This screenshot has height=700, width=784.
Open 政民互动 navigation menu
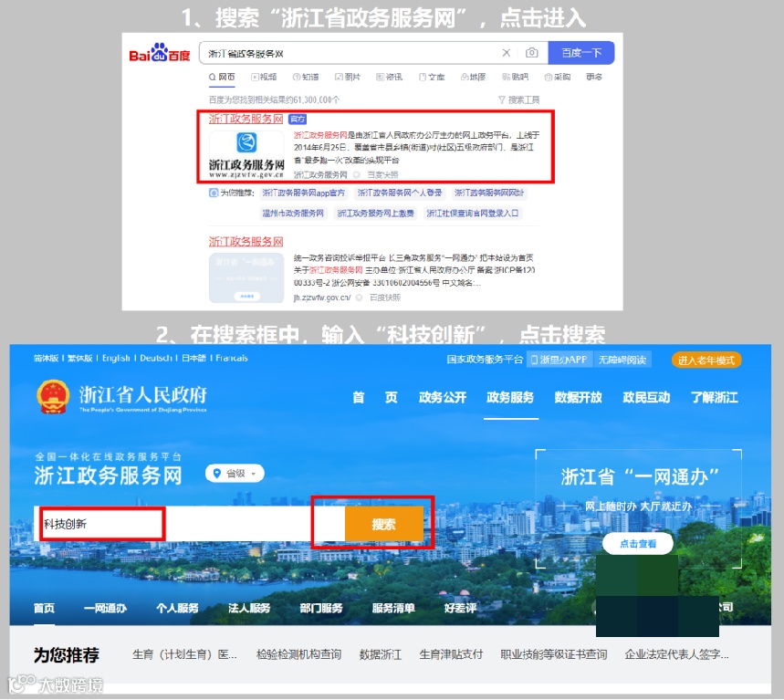[646, 398]
